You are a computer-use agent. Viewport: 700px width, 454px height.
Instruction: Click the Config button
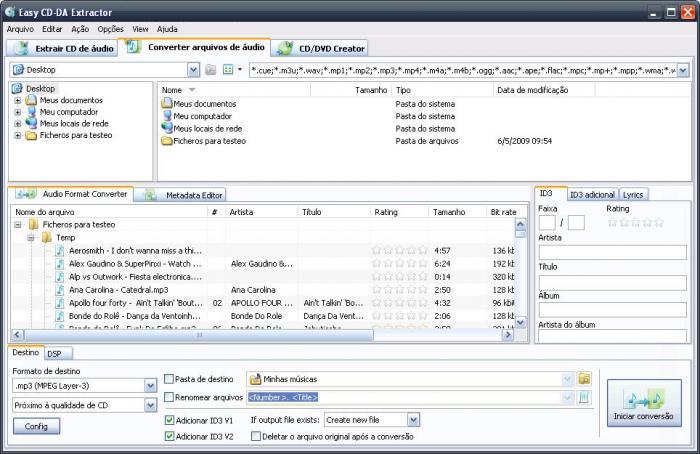click(x=36, y=426)
